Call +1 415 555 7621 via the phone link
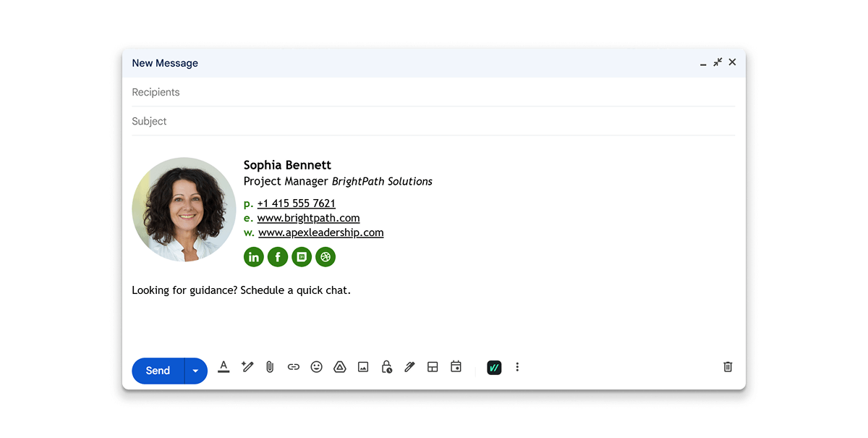The width and height of the screenshot is (868, 438). (297, 203)
